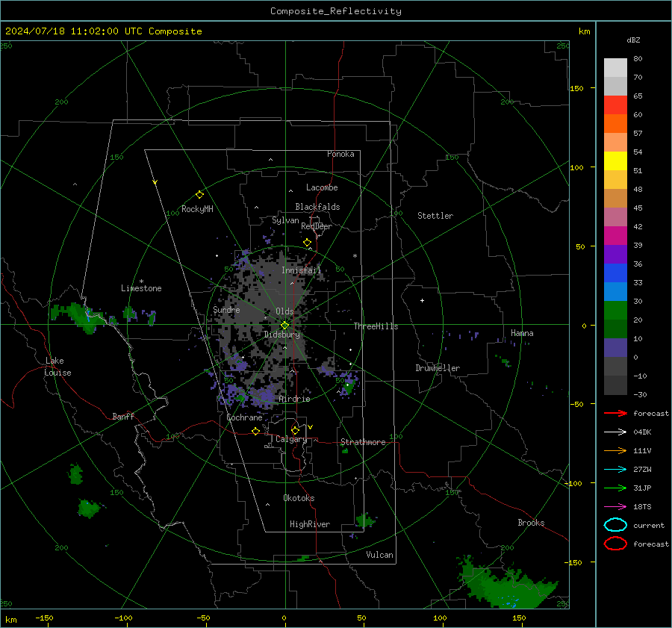Click the 'Ponoka' city label
Viewport: 672px width, 628px height.
340,154
